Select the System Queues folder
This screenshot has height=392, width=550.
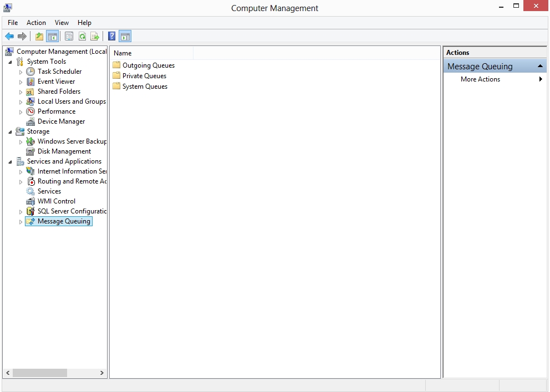point(140,86)
